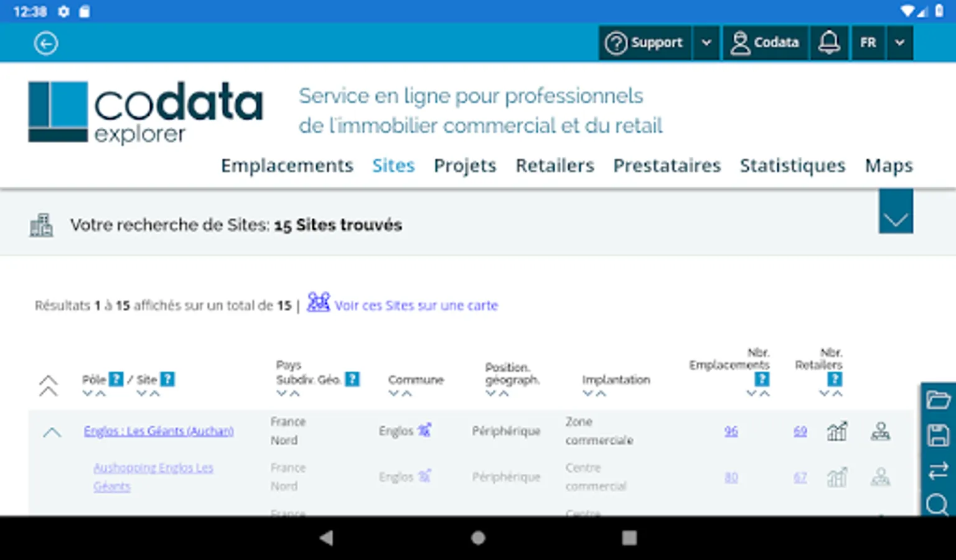Open Voir ces Sites sur une carte

tap(416, 306)
